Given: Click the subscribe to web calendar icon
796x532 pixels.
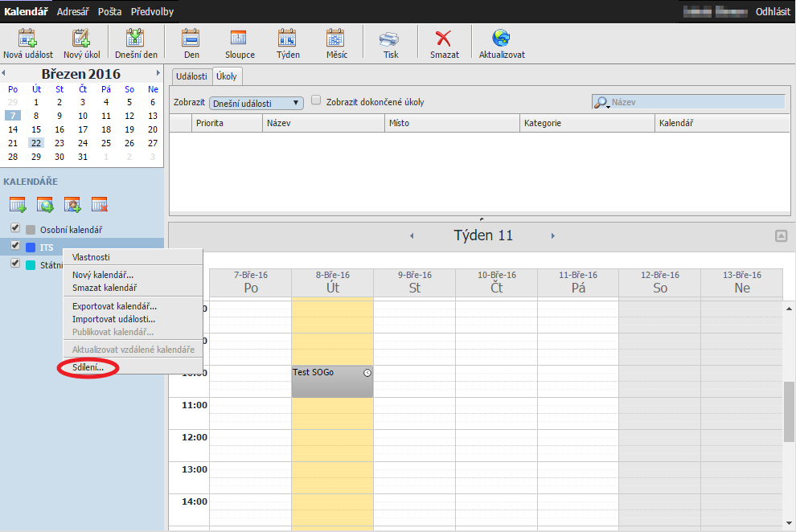Looking at the screenshot, I should click(x=45, y=204).
